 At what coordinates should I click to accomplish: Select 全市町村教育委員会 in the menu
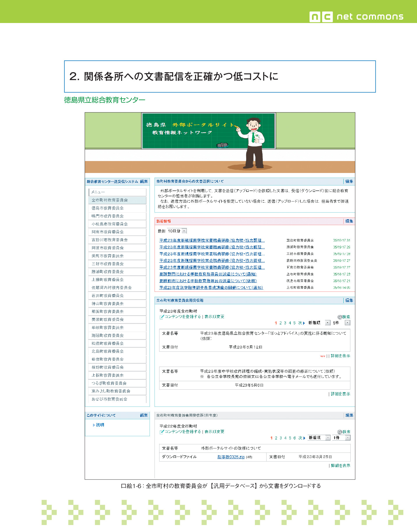pyautogui.click(x=117, y=200)
